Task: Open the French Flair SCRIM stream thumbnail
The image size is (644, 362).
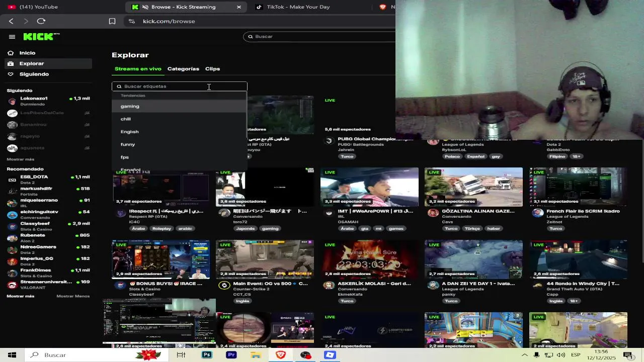Action: pyautogui.click(x=578, y=187)
